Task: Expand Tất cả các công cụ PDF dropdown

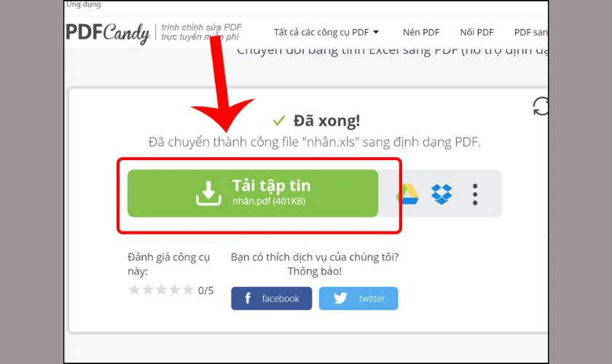Action: tap(326, 32)
